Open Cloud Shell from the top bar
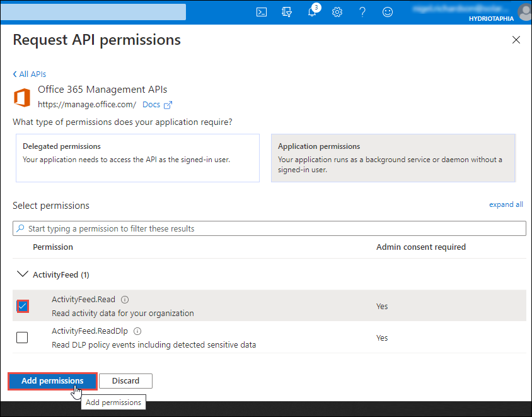 coord(262,11)
